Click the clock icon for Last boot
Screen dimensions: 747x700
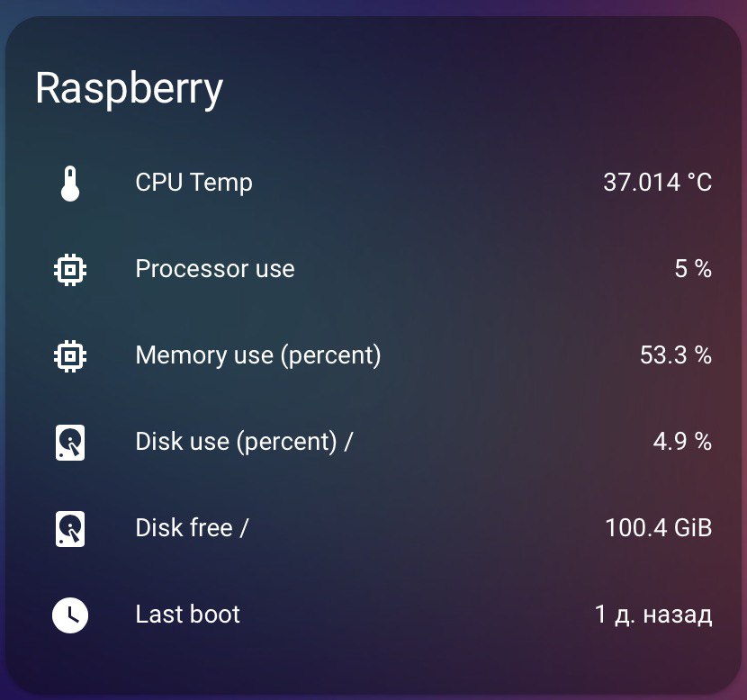tap(70, 615)
